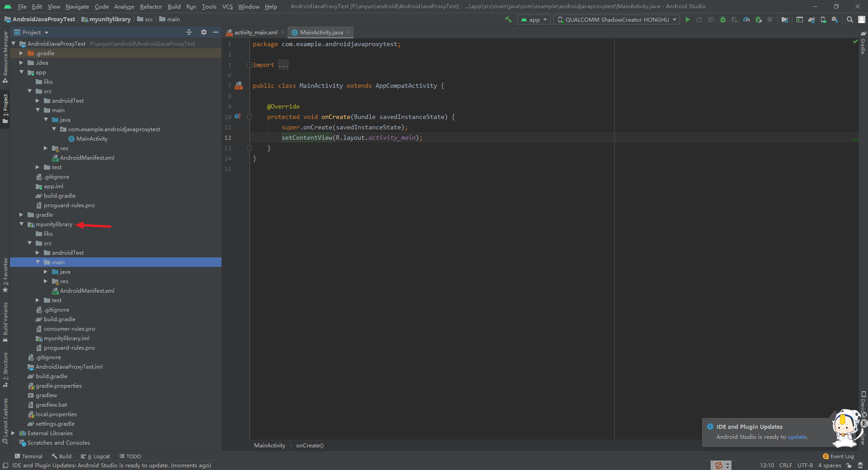The image size is (868, 470).
Task: Open the VCS menu
Action: tap(227, 6)
